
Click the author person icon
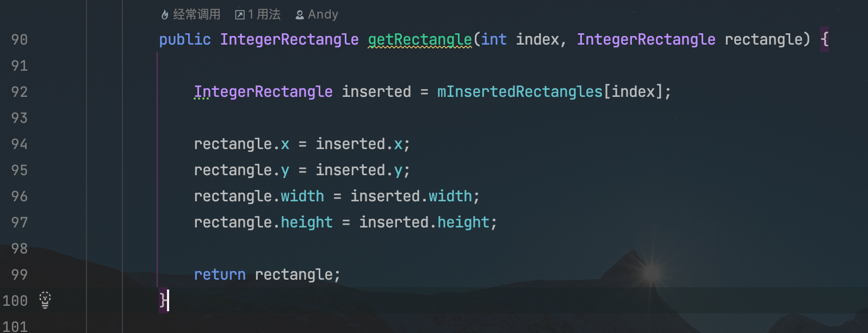tap(300, 15)
